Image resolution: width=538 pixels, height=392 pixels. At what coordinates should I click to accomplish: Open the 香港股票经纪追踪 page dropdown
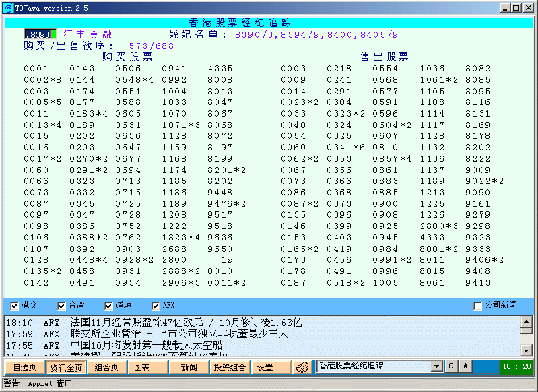[x=436, y=366]
